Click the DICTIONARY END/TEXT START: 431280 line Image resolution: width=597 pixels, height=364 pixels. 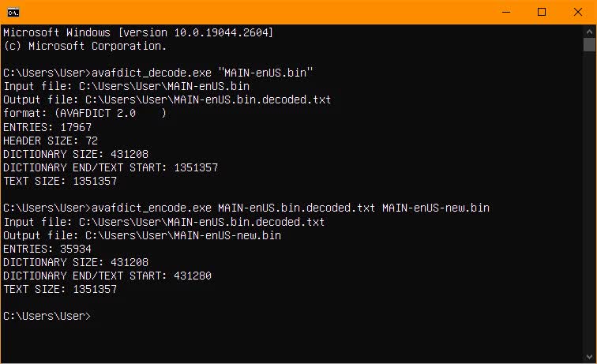(x=107, y=276)
